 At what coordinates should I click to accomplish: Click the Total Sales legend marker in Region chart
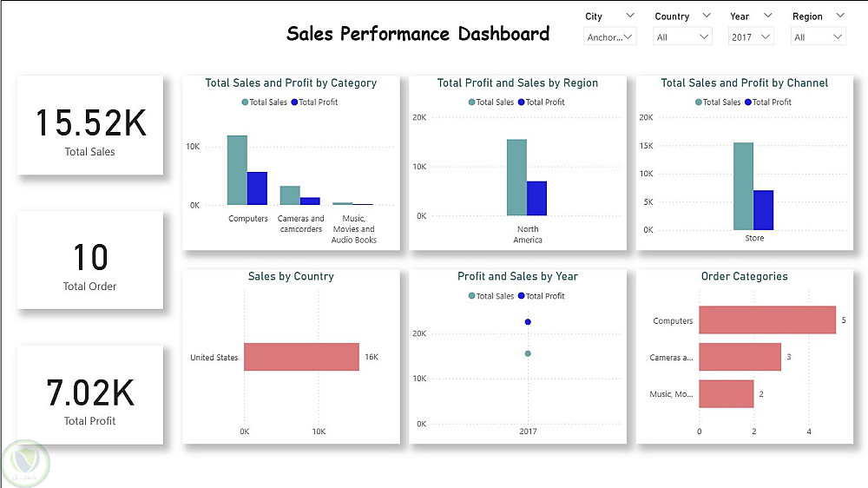pyautogui.click(x=472, y=102)
